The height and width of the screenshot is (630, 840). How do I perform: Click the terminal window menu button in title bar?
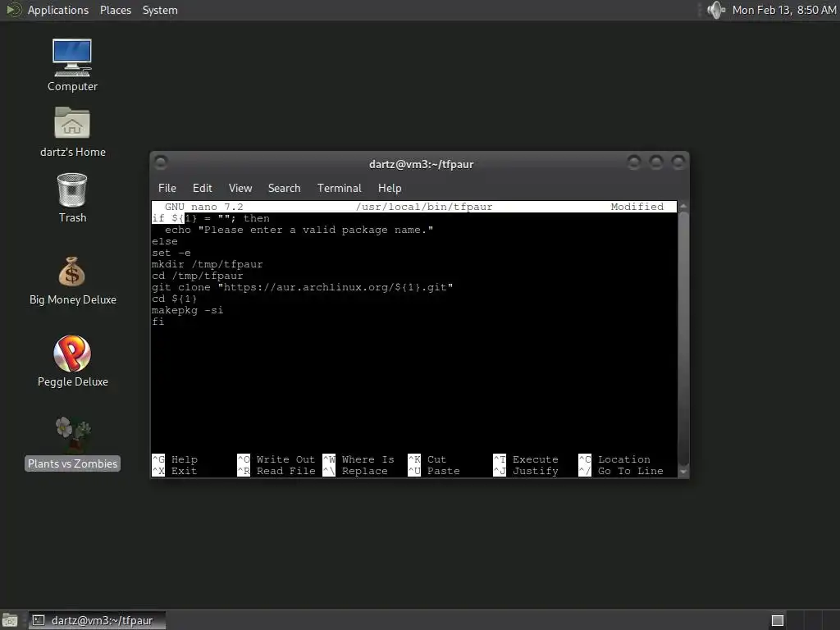(x=161, y=162)
